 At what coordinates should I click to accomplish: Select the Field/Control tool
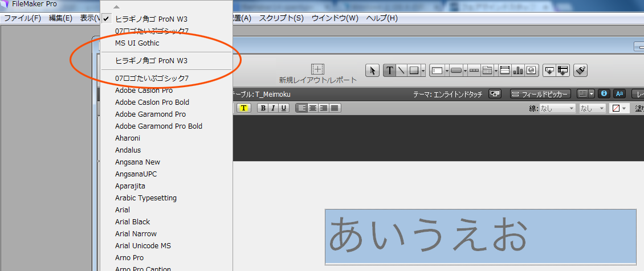pyautogui.click(x=437, y=71)
